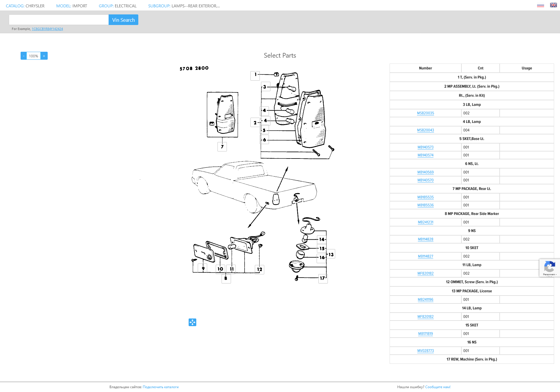Click the Сообщите нам error report link

click(x=438, y=387)
